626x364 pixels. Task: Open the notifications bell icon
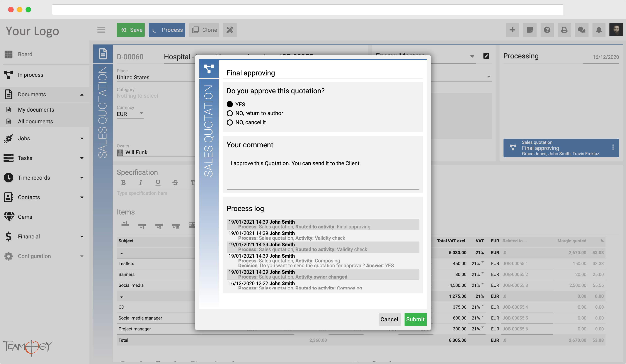coord(599,30)
